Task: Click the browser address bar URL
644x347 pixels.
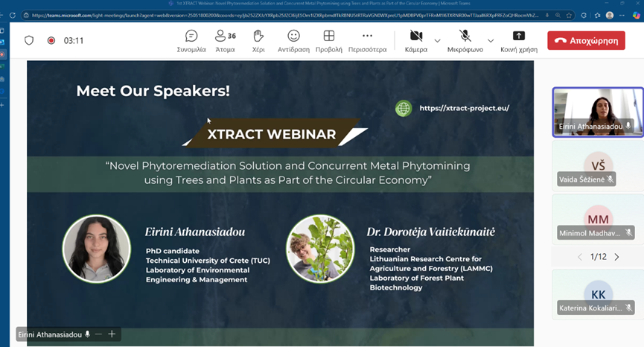Action: click(283, 15)
